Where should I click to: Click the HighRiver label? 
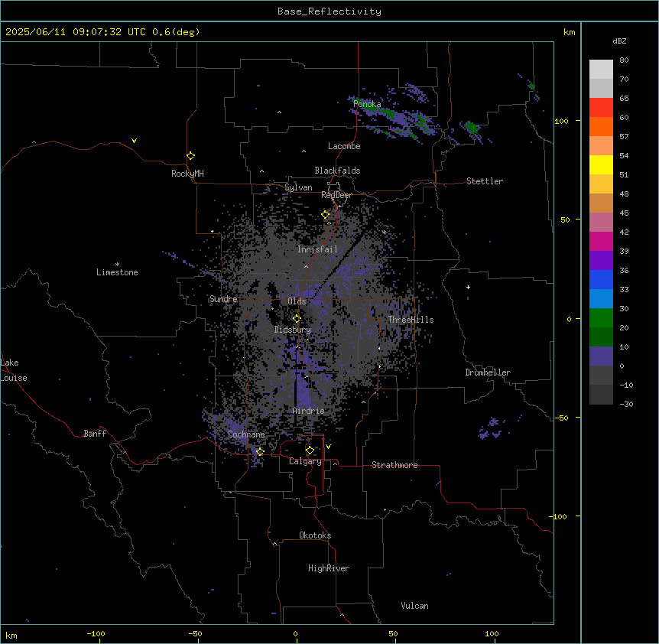pos(329,568)
